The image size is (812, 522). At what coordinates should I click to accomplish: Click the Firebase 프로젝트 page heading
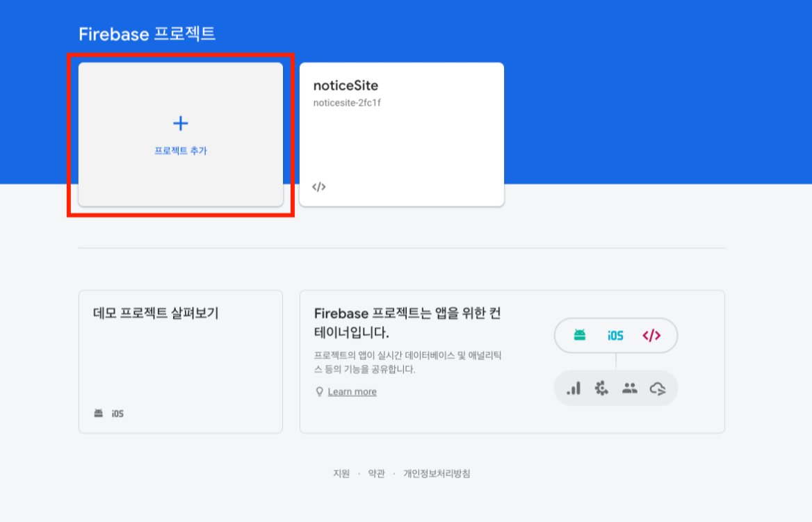coord(147,34)
